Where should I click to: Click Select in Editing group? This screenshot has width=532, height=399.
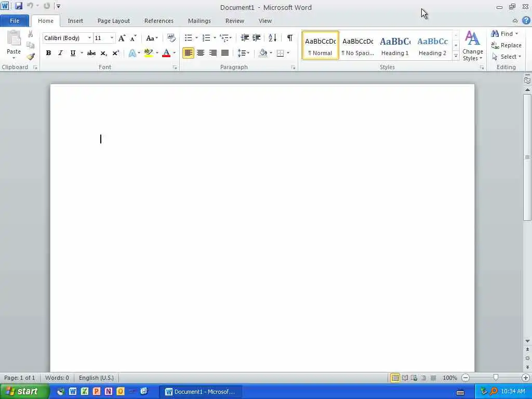click(x=507, y=57)
